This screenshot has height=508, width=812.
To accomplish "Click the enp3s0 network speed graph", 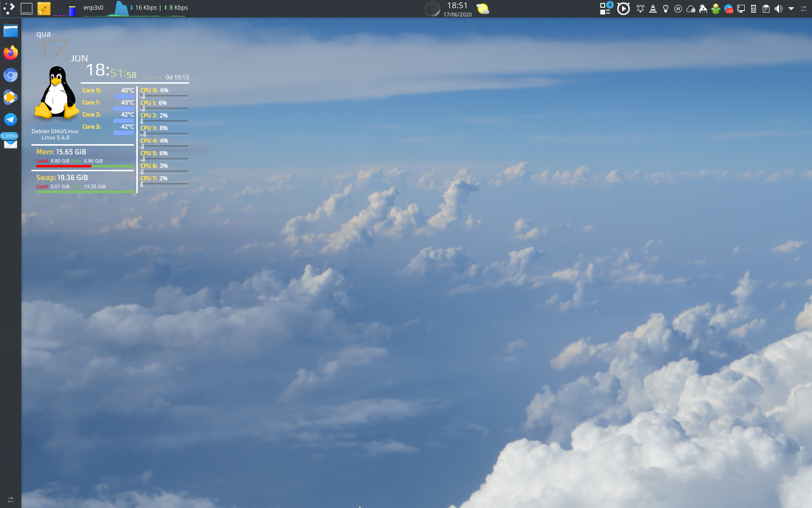I will (136, 9).
